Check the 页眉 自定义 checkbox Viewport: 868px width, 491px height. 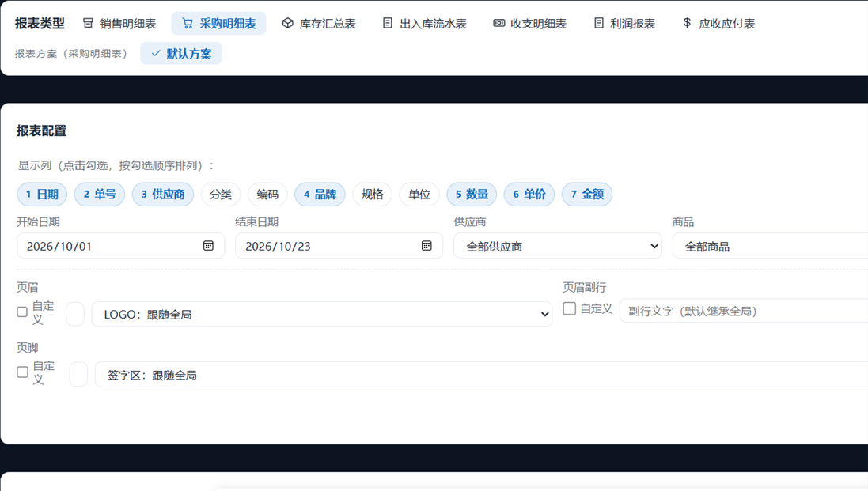22,312
